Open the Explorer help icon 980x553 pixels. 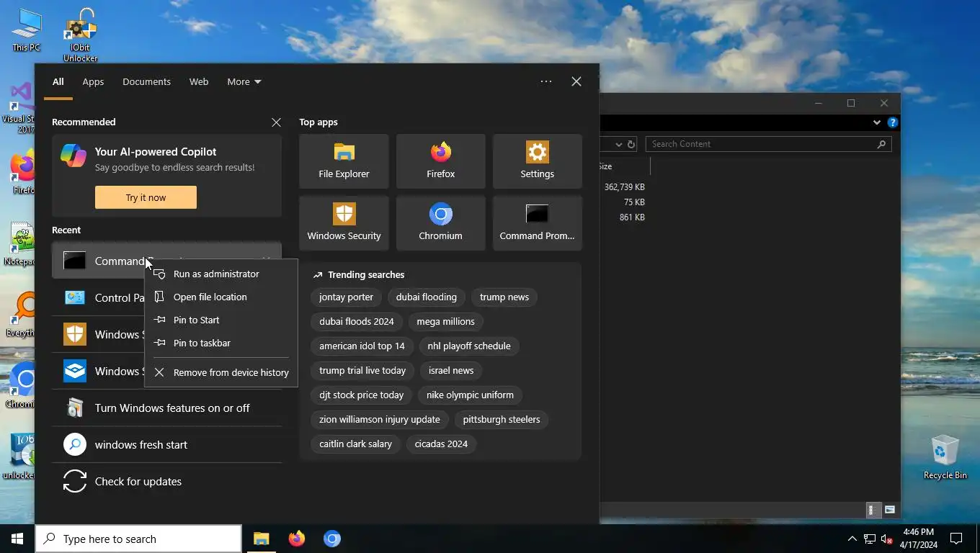coord(893,122)
